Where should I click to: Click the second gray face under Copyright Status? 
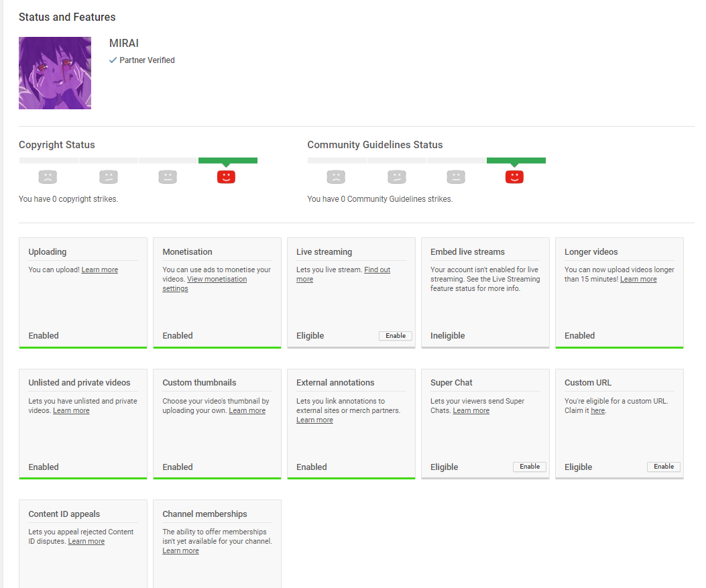(109, 176)
